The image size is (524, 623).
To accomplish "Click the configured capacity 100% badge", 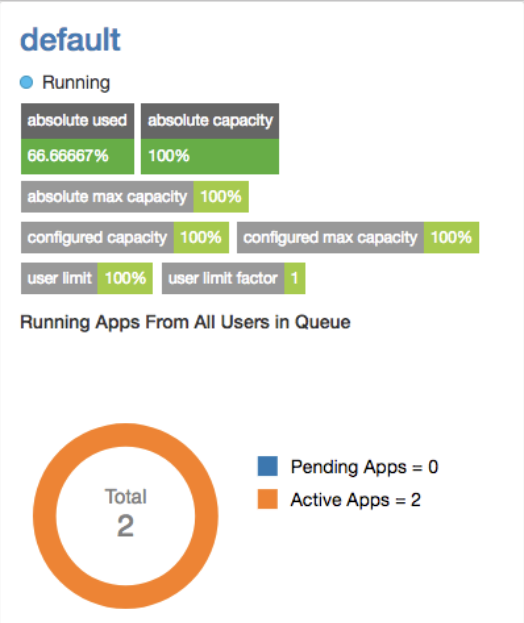I will point(201,238).
